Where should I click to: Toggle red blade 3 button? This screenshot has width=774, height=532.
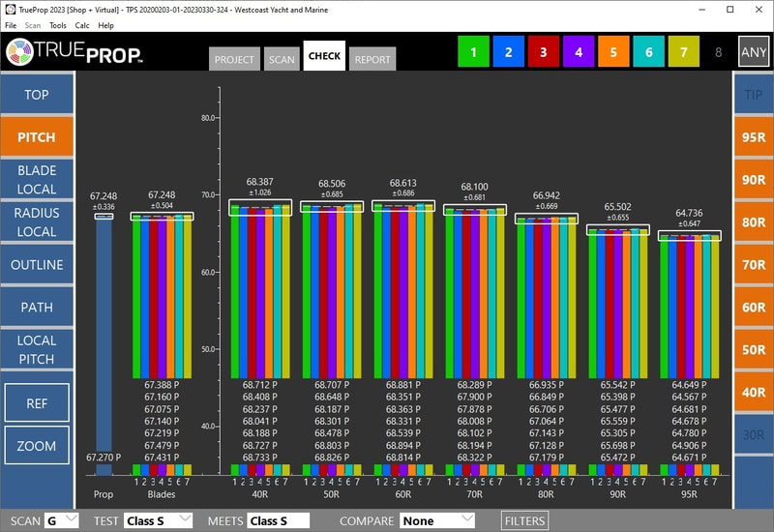(543, 52)
